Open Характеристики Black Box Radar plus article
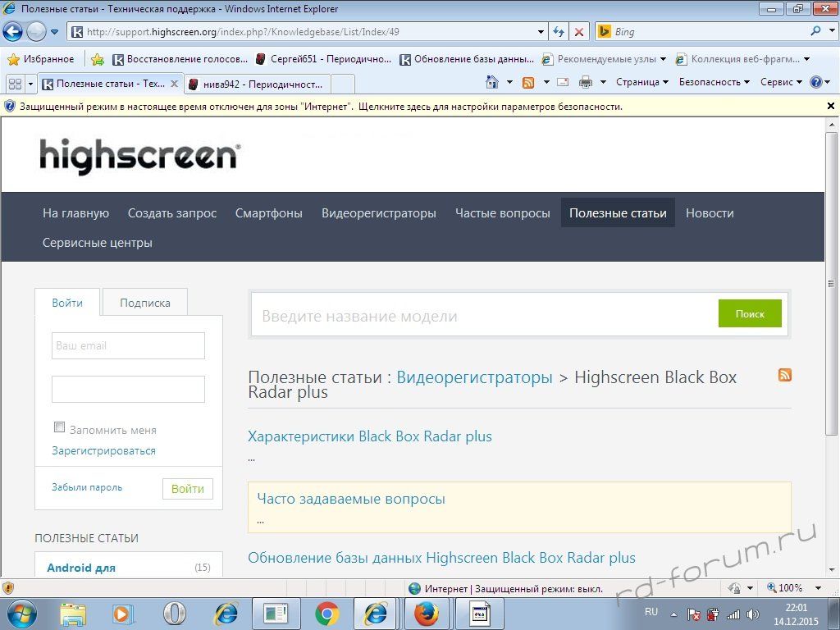Image resolution: width=840 pixels, height=630 pixels. (370, 436)
